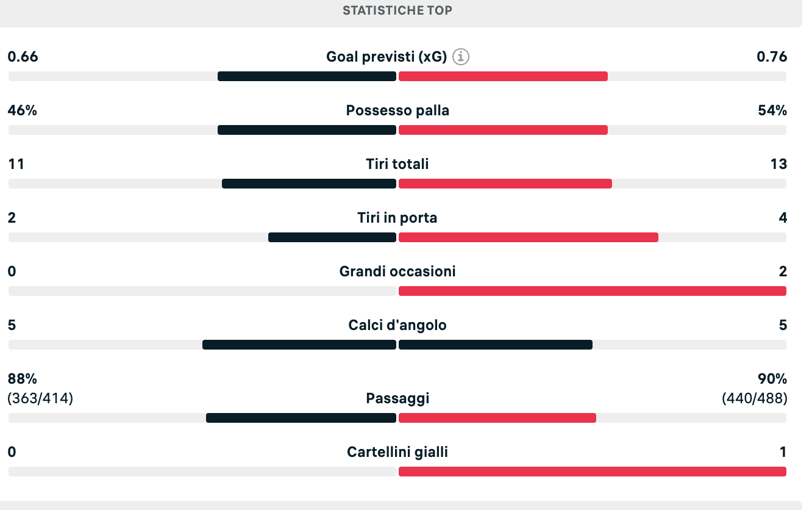812x510 pixels.
Task: Choose the red Cartellini gialli bar
Action: [593, 472]
